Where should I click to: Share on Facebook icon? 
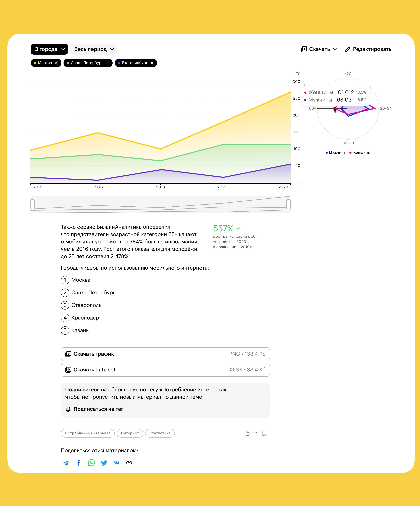[79, 463]
